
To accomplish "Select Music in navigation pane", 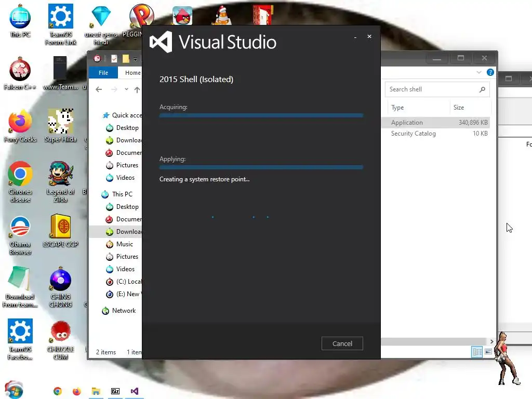I will click(x=119, y=244).
